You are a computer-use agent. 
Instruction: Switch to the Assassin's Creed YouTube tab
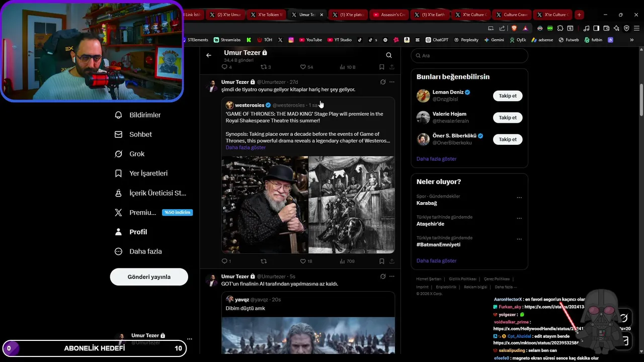(x=389, y=15)
